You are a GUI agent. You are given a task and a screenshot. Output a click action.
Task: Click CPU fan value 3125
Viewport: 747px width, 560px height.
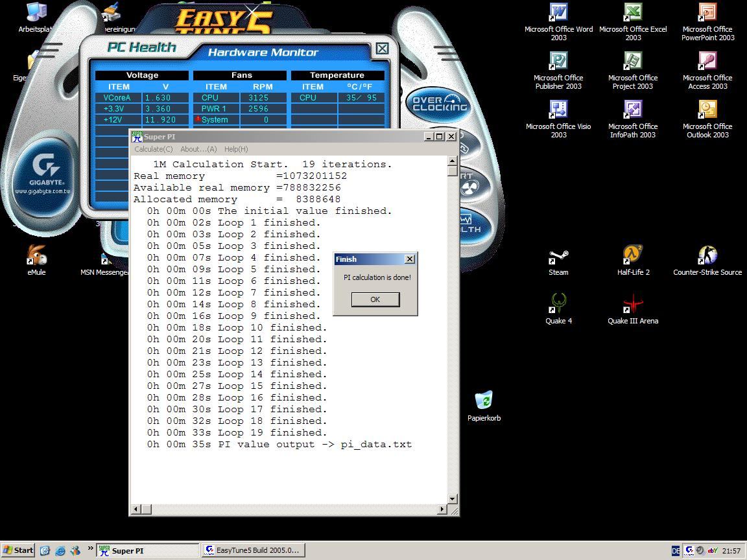tap(258, 98)
